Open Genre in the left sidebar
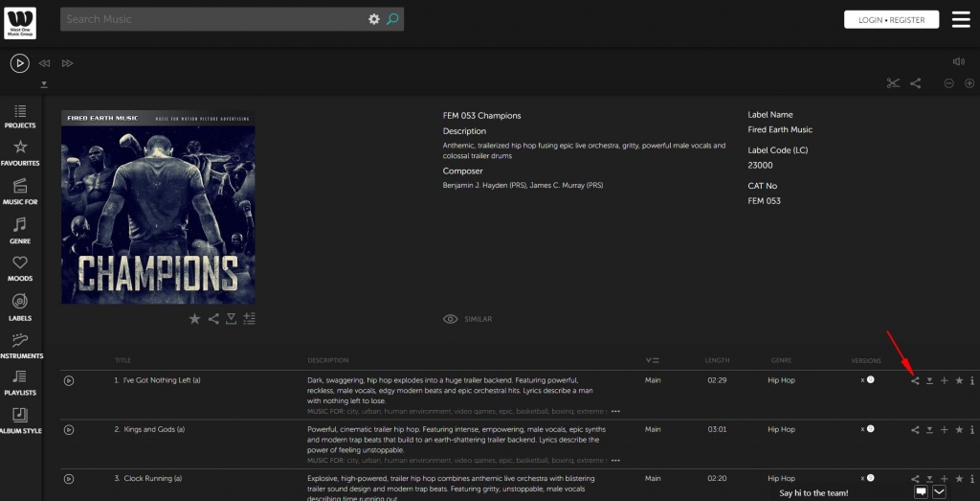The width and height of the screenshot is (980, 501). pos(20,230)
